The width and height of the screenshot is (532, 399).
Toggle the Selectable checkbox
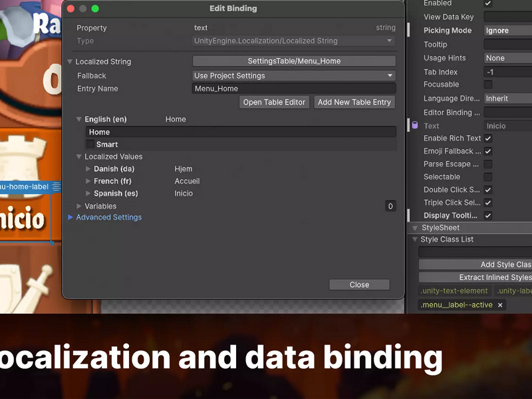(x=488, y=177)
